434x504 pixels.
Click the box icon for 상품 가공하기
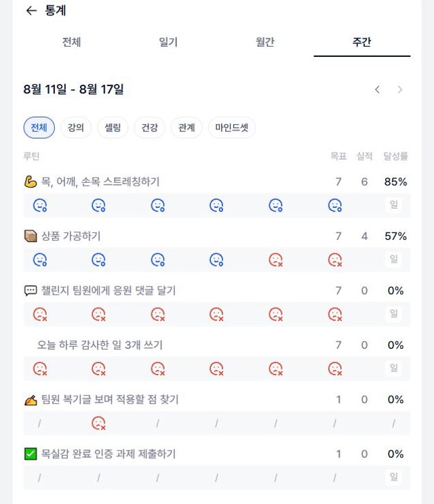point(31,236)
